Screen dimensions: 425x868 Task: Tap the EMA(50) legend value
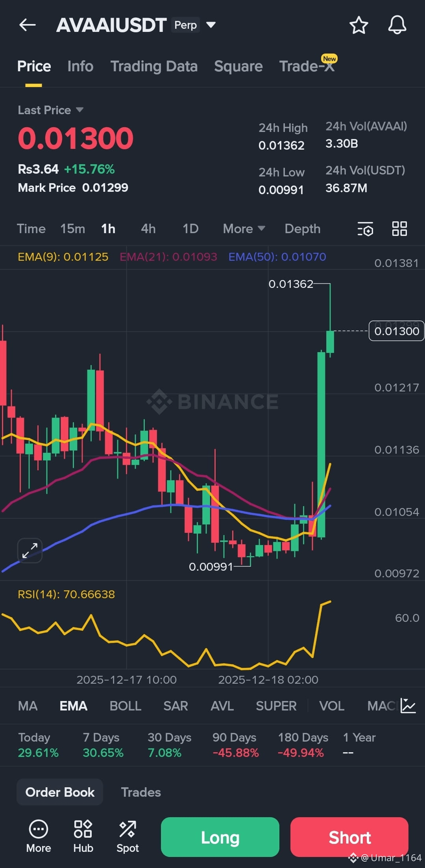click(x=277, y=257)
